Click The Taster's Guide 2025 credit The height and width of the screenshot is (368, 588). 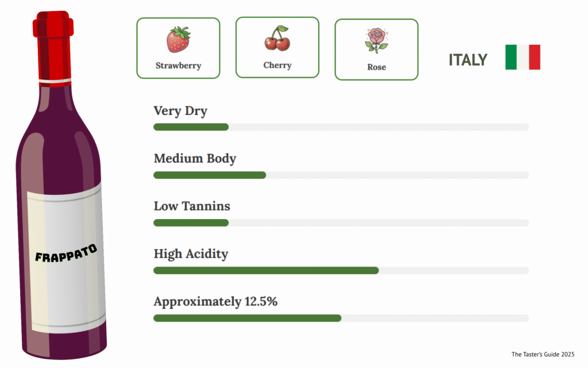[x=543, y=354]
